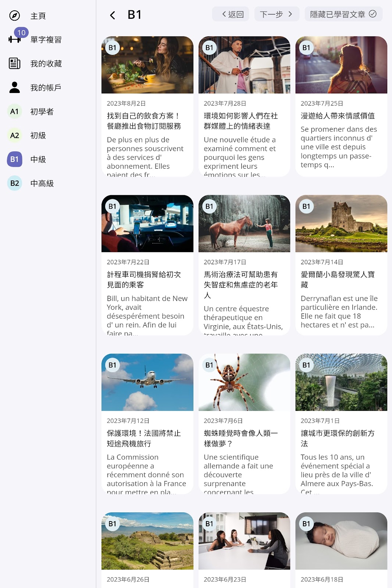Image resolution: width=392 pixels, height=588 pixels.
Task: Open 單字複習 menu item
Action: pos(46,40)
